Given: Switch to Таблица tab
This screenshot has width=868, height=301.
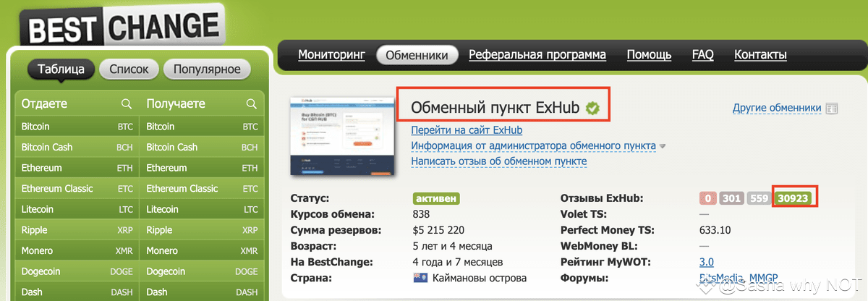Looking at the screenshot, I should (x=61, y=69).
